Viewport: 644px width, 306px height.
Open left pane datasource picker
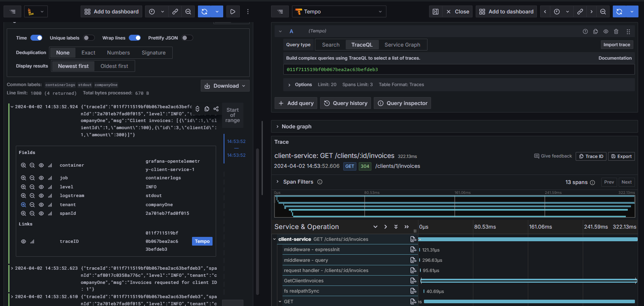(36, 11)
